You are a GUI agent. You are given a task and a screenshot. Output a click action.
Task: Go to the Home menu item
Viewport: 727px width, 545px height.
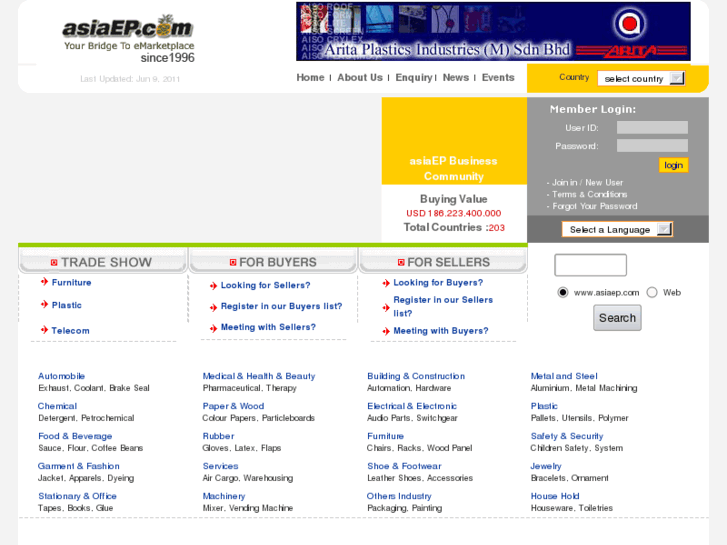[x=310, y=77]
